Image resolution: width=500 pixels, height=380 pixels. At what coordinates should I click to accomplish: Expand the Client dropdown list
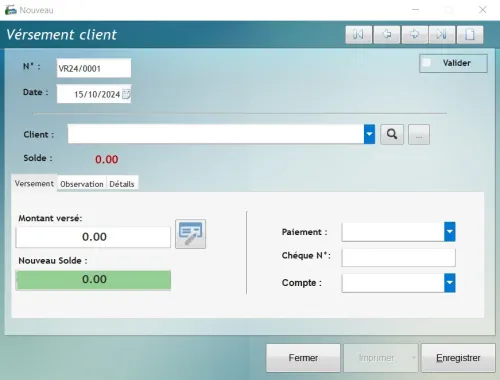coord(369,134)
